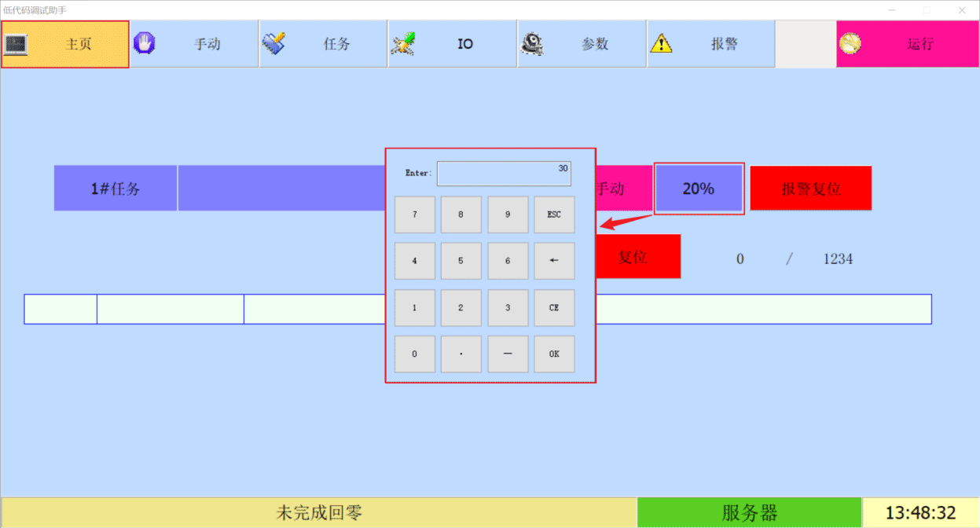Click the count value 0 before the slash
Image resolution: width=980 pixels, height=528 pixels.
point(740,259)
